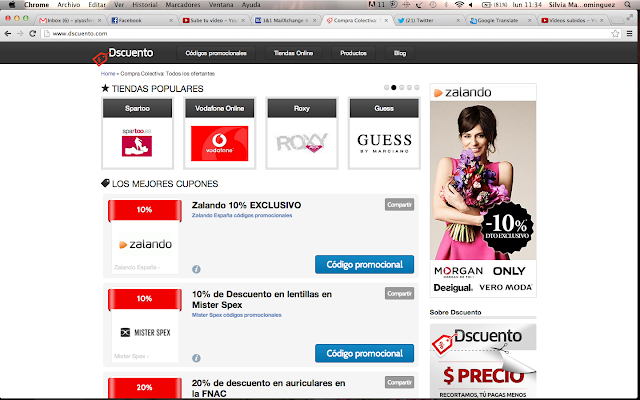Viewport: 640px width, 400px height.
Task: Click the Spartoo logo image
Action: (x=137, y=142)
